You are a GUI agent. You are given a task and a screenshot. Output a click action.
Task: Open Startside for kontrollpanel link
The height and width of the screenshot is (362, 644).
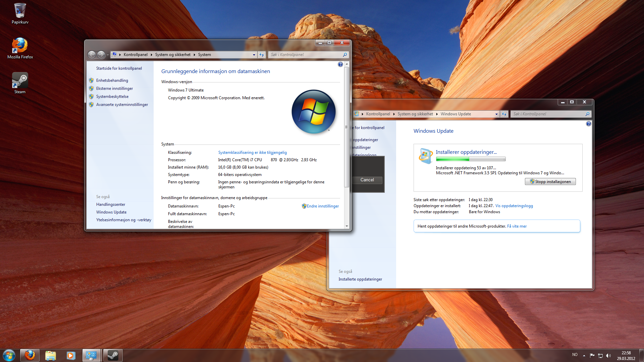(119, 68)
